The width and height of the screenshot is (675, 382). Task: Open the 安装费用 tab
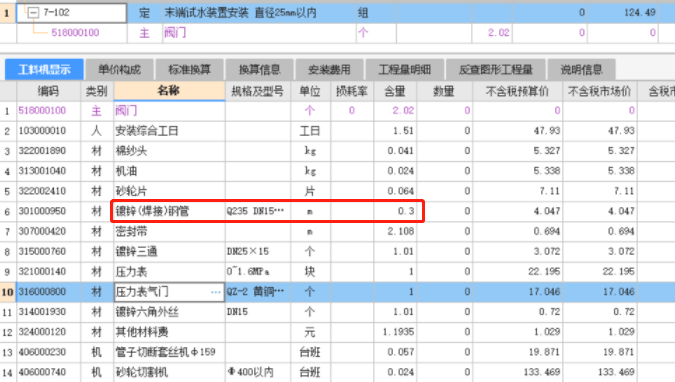click(x=329, y=69)
